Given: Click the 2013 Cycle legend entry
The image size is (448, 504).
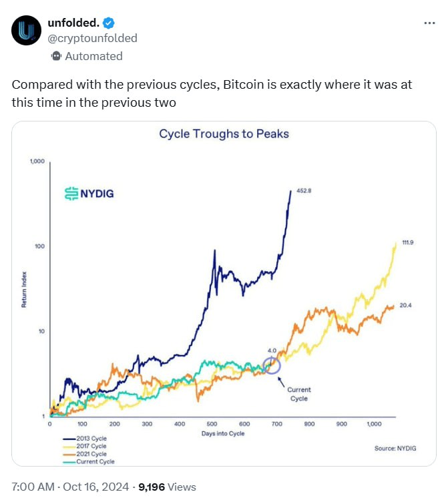Looking at the screenshot, I should click(x=87, y=438).
